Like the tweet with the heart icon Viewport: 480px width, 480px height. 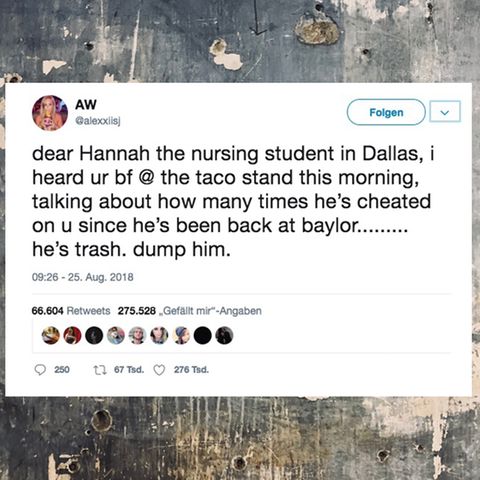coord(159,370)
